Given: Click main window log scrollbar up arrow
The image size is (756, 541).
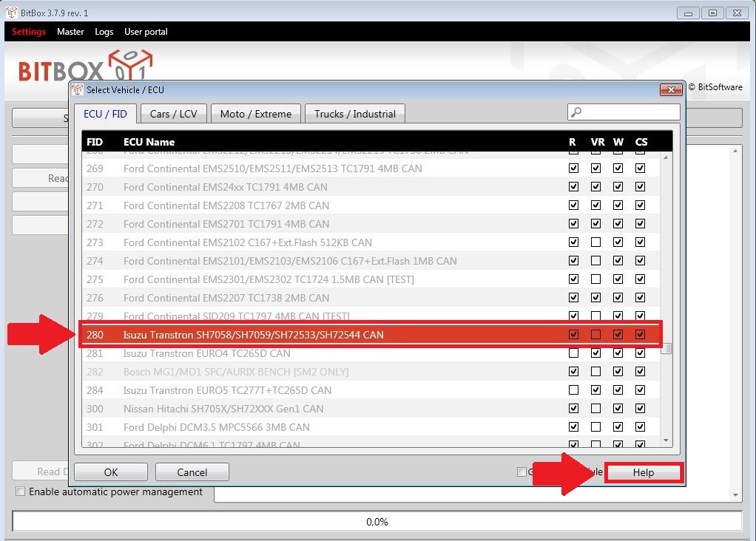Looking at the screenshot, I should click(735, 152).
